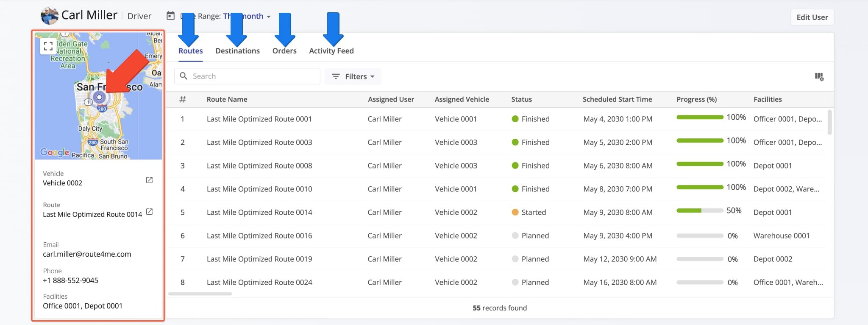Click the calendar icon beside Date Range
868x325 pixels.
click(x=170, y=16)
